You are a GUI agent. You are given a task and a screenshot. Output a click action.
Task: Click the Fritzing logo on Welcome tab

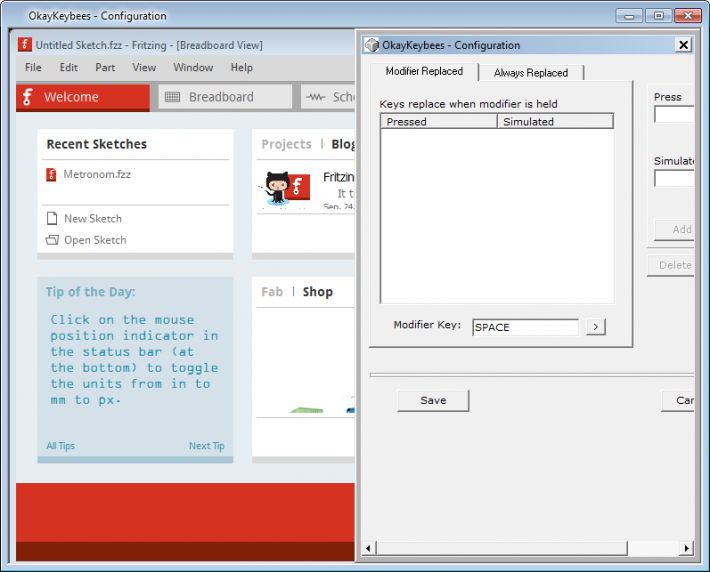click(28, 97)
